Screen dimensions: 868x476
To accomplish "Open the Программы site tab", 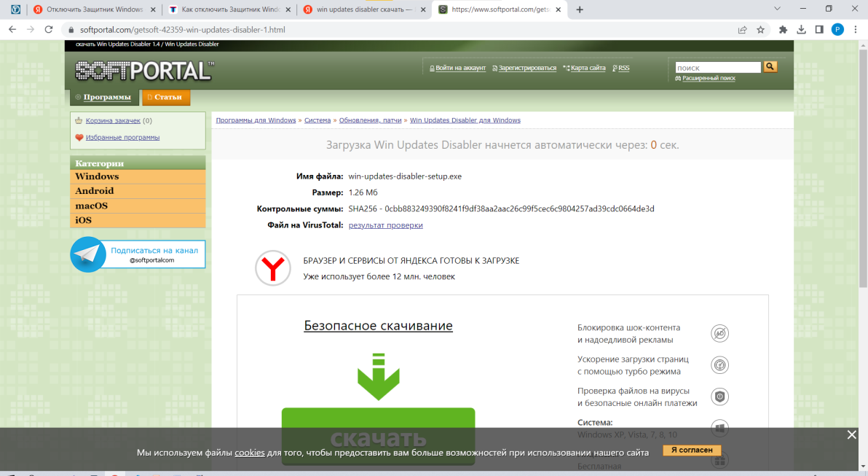I will 104,97.
